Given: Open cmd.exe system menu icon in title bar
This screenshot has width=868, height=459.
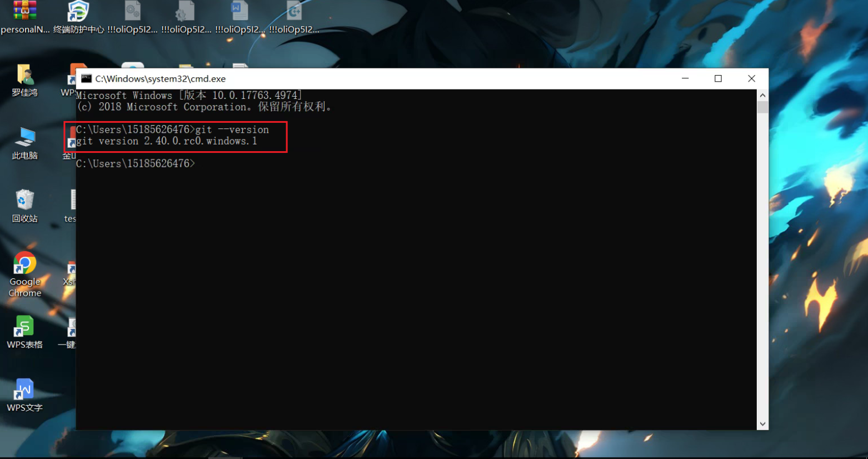Looking at the screenshot, I should [86, 78].
